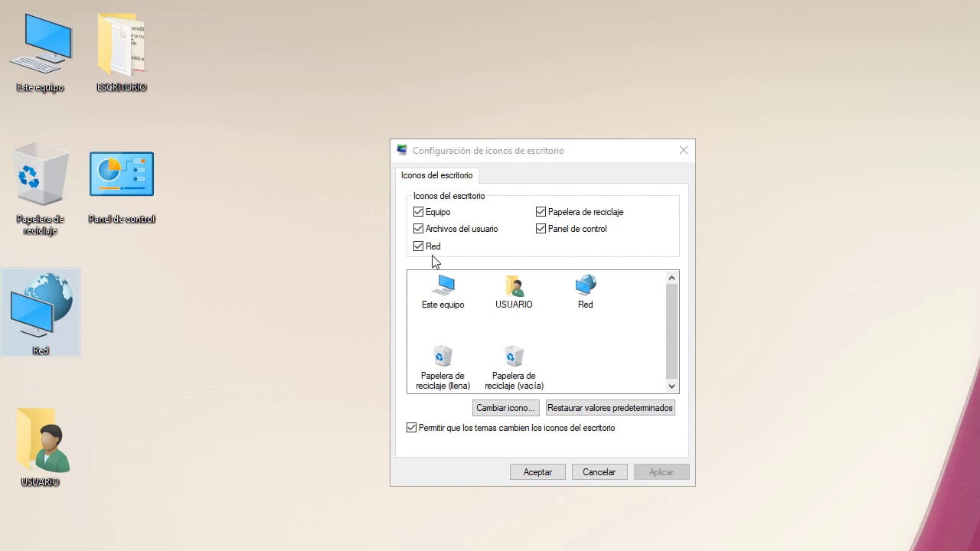Viewport: 980px width, 551px height.
Task: Confirm with the Aceptar button
Action: pos(537,472)
